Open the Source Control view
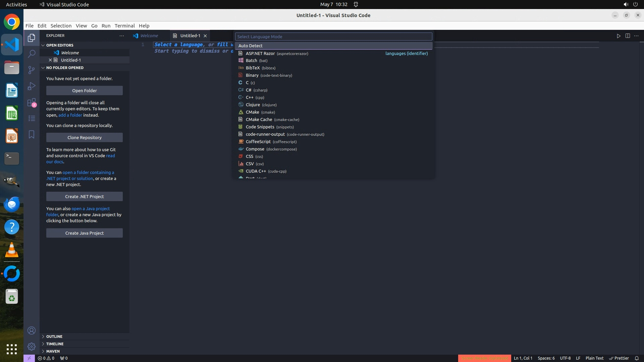644x362 pixels. (x=32, y=70)
